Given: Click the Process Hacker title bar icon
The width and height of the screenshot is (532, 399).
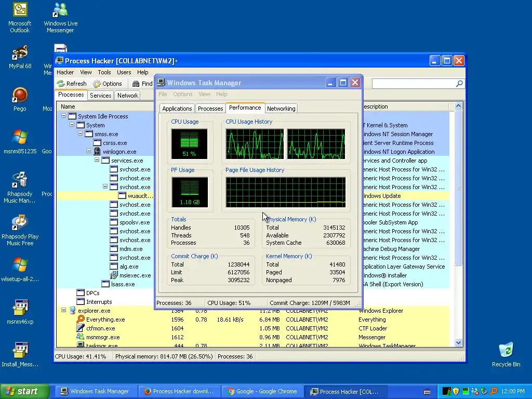Looking at the screenshot, I should (60, 61).
